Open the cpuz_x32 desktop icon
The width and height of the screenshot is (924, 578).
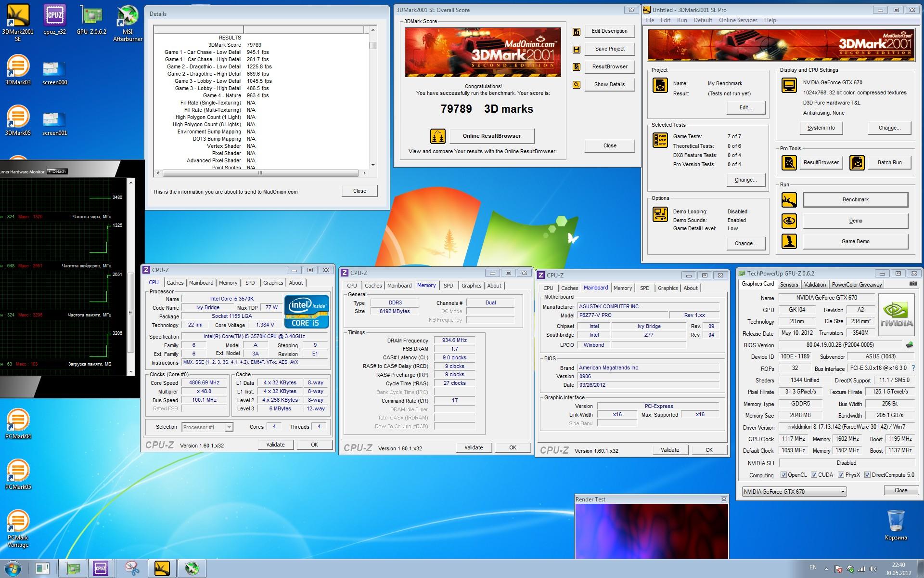(x=54, y=19)
